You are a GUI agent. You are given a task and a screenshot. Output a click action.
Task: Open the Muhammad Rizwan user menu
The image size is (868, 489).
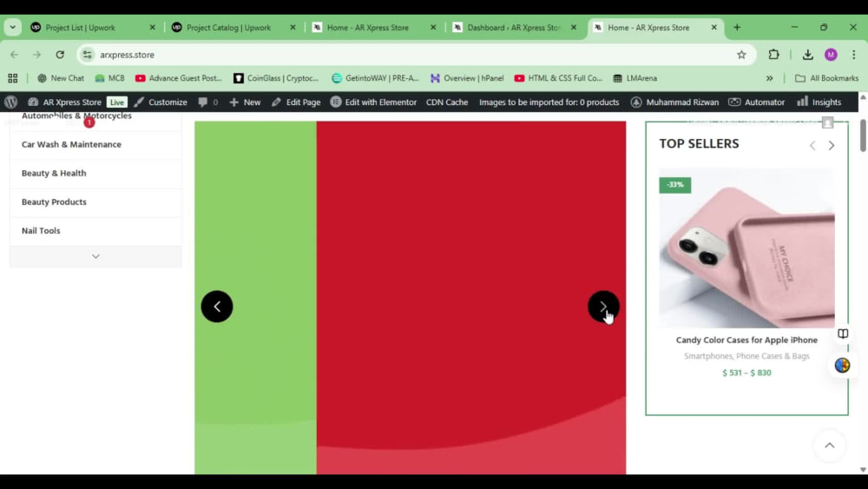click(x=674, y=102)
